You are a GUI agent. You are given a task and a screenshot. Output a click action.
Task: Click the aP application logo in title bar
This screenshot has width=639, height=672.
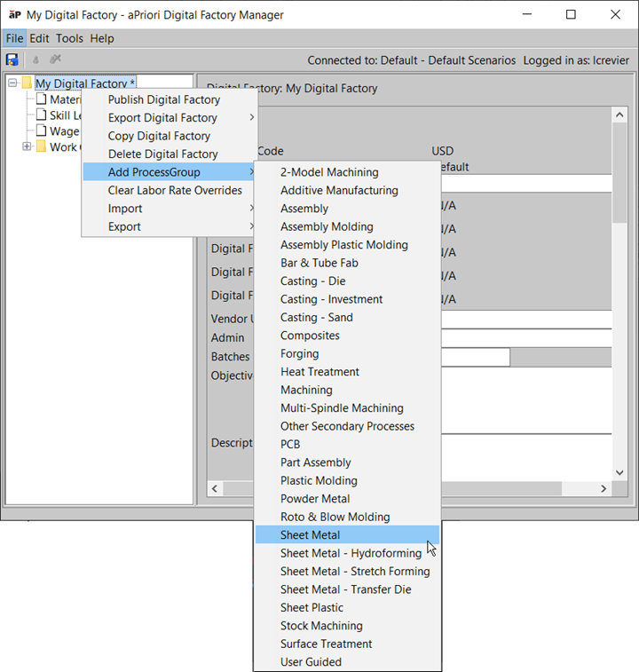click(14, 14)
